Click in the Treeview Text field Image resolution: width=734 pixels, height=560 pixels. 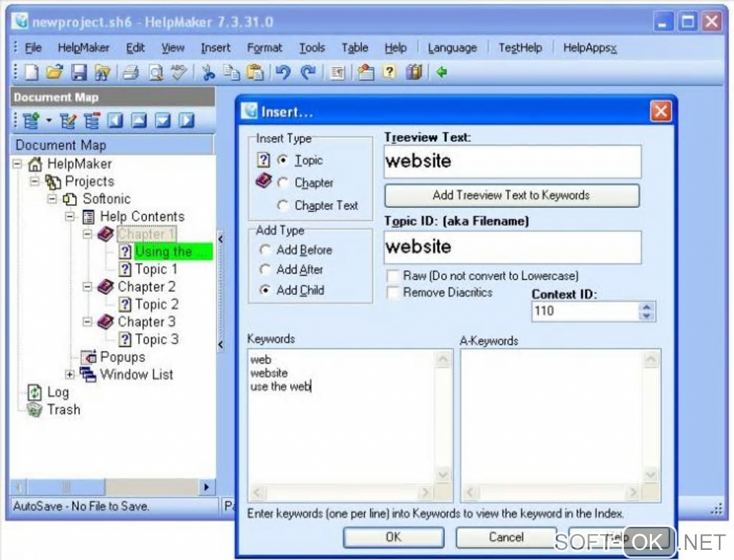(x=512, y=161)
